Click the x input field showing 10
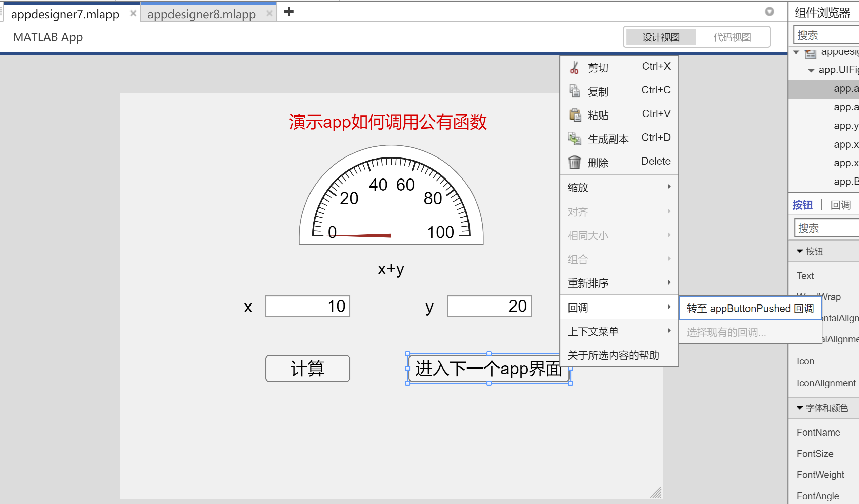The image size is (859, 504). pyautogui.click(x=307, y=306)
